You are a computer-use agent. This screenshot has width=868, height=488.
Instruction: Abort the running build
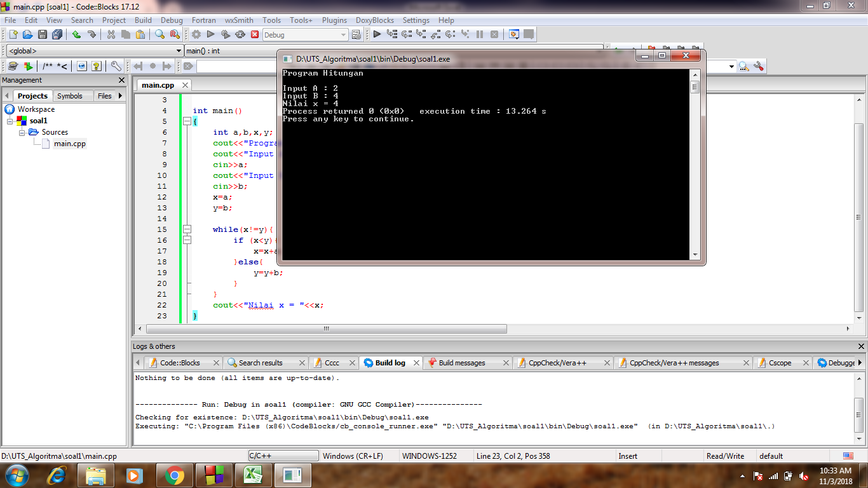pyautogui.click(x=254, y=34)
